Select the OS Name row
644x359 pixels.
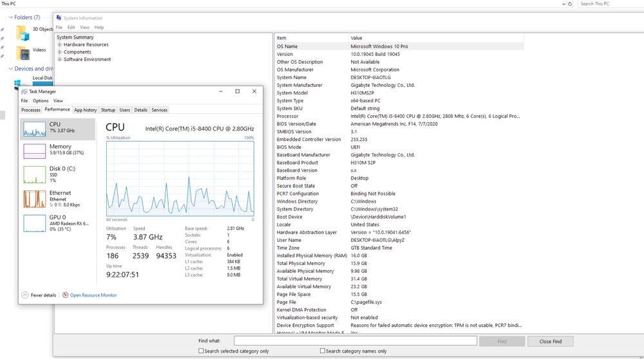coord(399,46)
